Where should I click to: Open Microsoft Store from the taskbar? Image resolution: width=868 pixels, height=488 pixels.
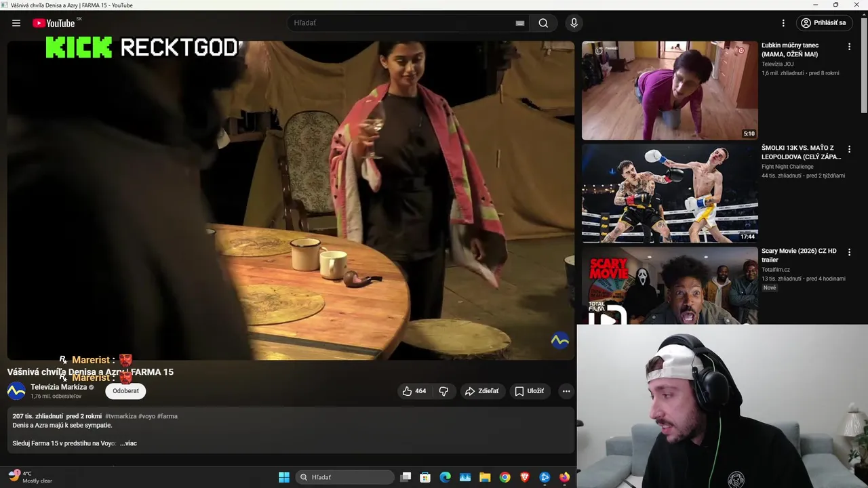click(x=425, y=477)
